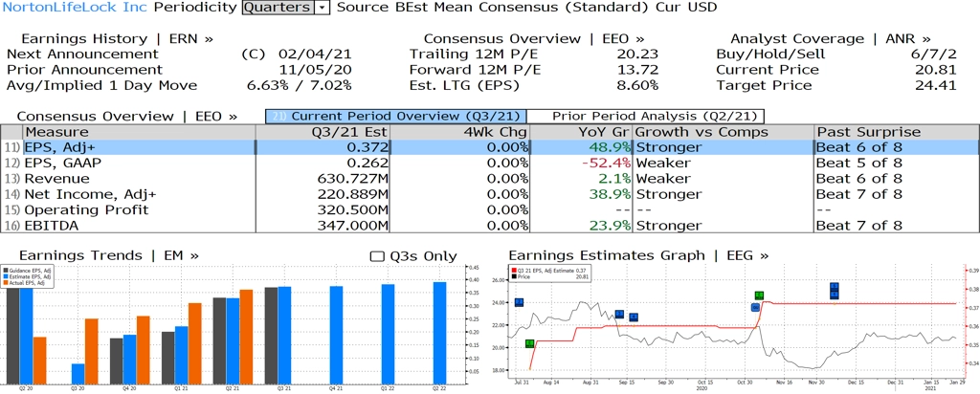Click the Estimate EPS blue legend swatch
This screenshot has width=980, height=394.
(x=5, y=276)
